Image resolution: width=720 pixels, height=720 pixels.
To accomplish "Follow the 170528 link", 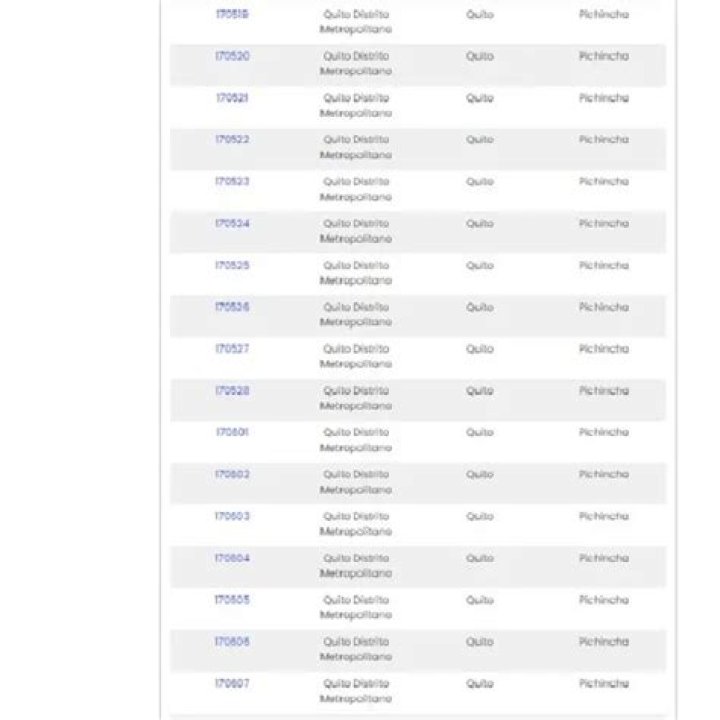I will click(232, 391).
